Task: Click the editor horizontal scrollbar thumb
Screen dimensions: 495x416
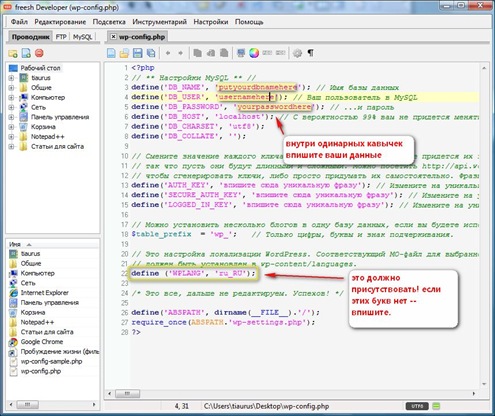Action: (127, 394)
